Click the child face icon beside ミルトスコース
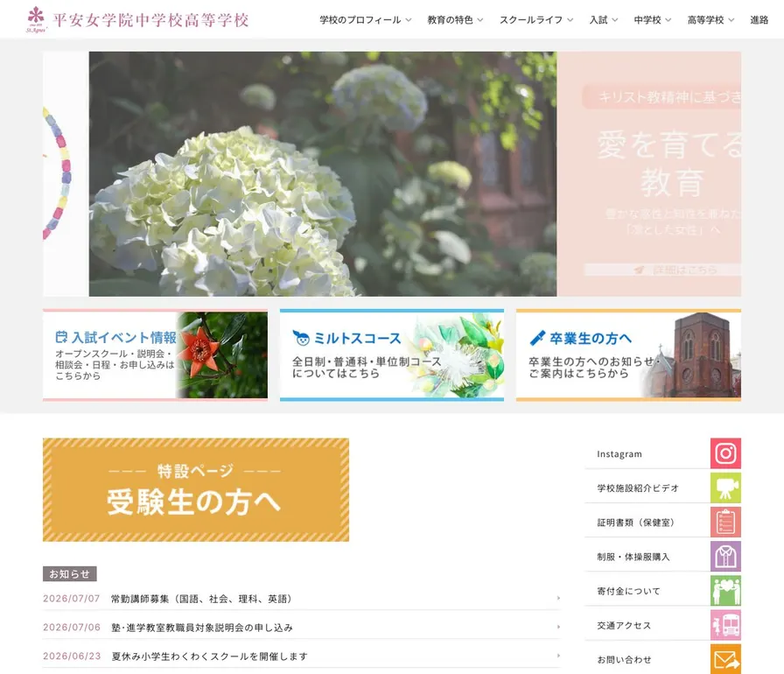Screen dimensions: 784x674 [301, 339]
